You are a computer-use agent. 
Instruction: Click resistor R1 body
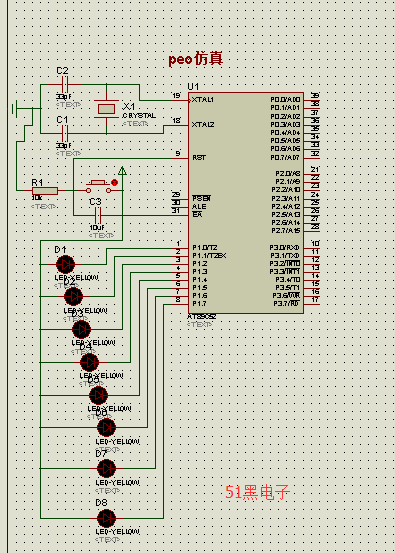tap(45, 191)
